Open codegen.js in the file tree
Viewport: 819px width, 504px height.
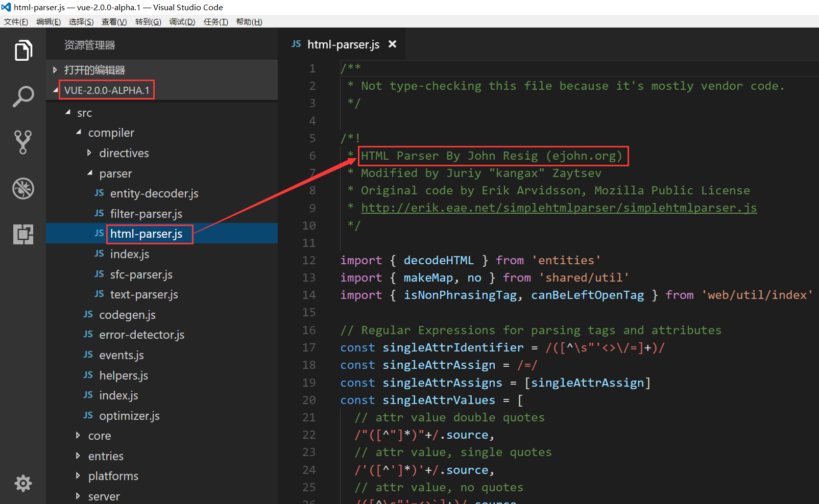point(127,315)
